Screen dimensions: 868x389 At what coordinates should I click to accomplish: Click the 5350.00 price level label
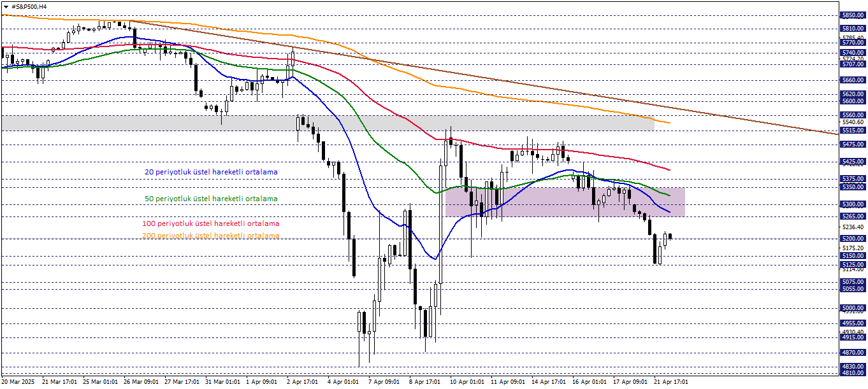click(x=853, y=187)
